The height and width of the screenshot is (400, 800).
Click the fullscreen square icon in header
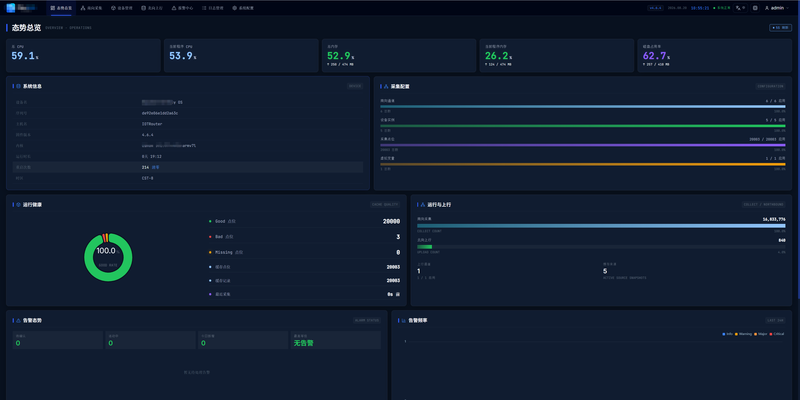pos(755,8)
